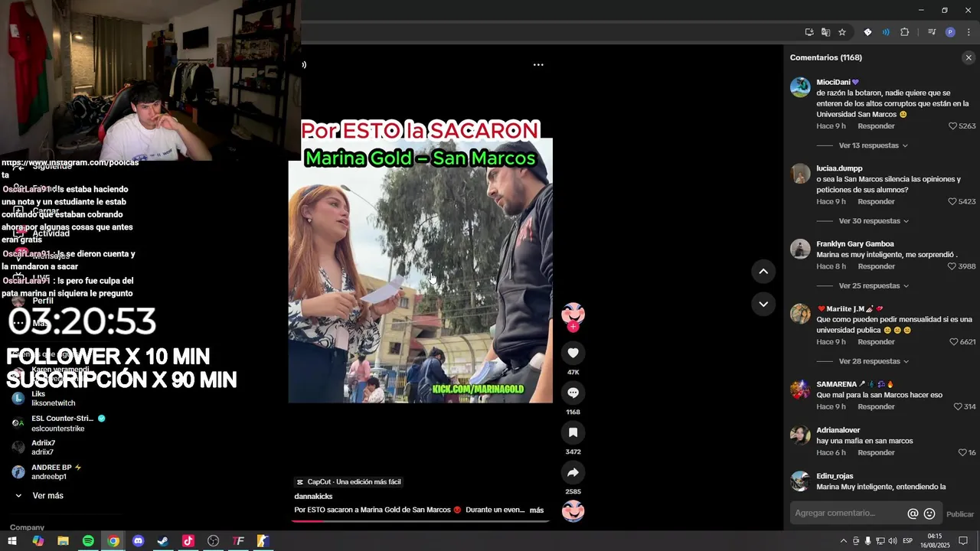Click Chrome translate page icon
This screenshot has width=980, height=551.
825,32
